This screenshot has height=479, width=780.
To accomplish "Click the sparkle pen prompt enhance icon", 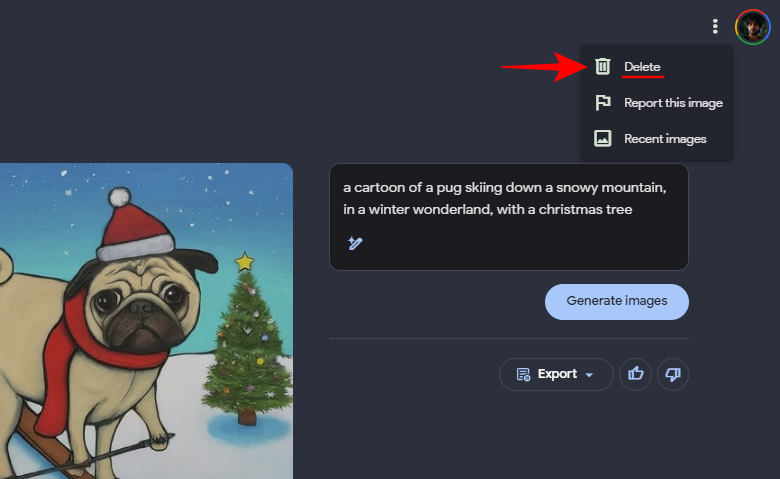I will [x=355, y=243].
